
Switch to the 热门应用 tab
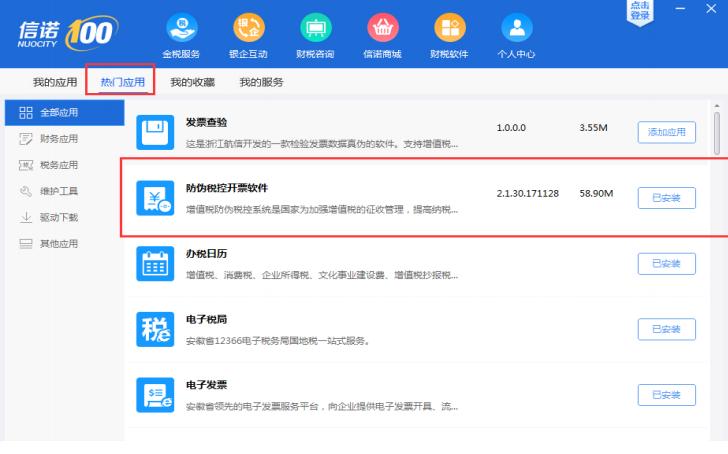(123, 82)
